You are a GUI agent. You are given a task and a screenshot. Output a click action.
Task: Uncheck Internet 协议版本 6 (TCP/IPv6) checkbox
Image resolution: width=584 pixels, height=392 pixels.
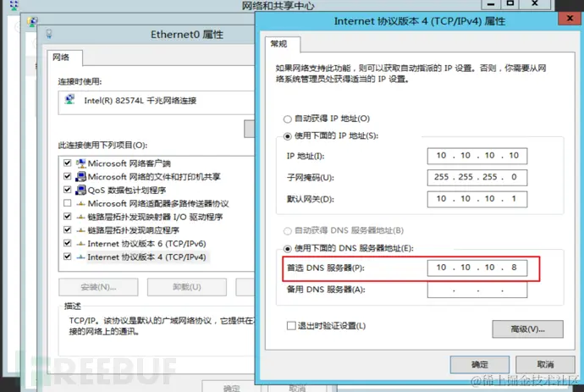(68, 243)
